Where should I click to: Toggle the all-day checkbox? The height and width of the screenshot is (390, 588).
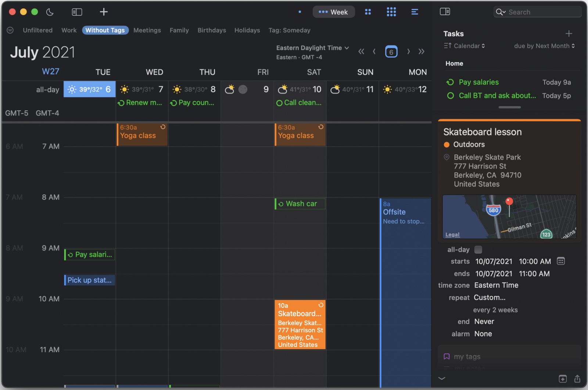(x=478, y=249)
